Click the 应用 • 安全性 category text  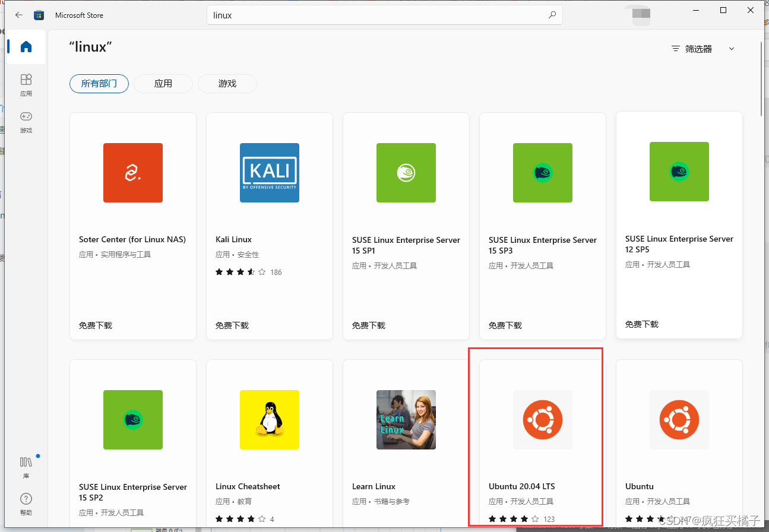(238, 254)
